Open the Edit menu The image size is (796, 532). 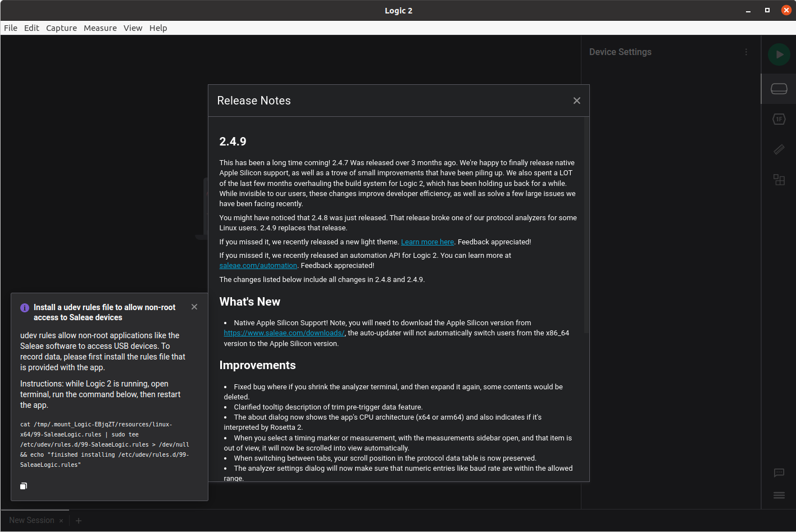point(31,28)
